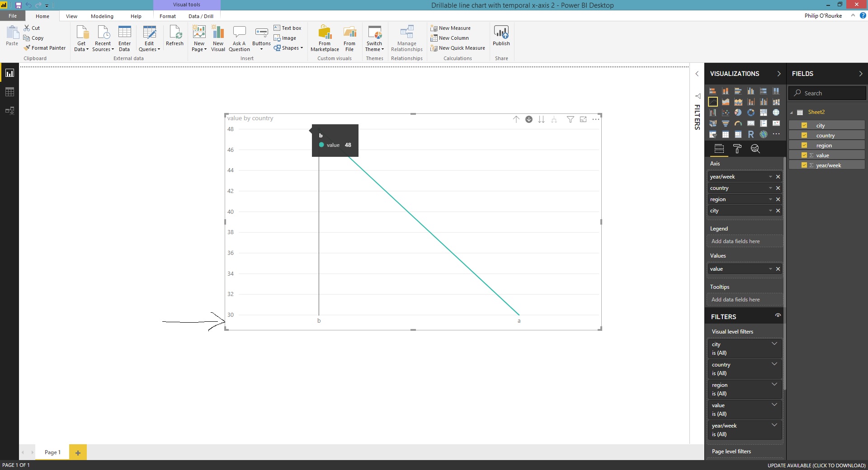Collapse the Visualizations pane chevron
Screen dimensions: 868x470
[x=778, y=74]
